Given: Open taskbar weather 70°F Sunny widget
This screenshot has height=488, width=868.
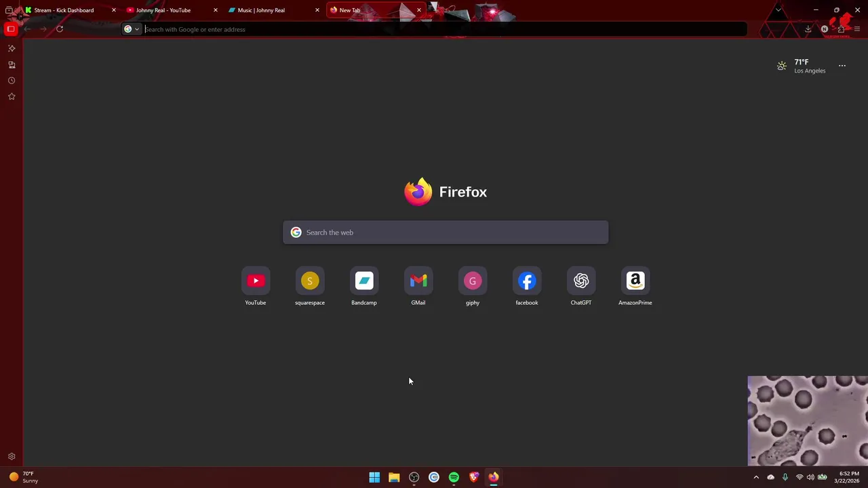Looking at the screenshot, I should click(x=23, y=477).
